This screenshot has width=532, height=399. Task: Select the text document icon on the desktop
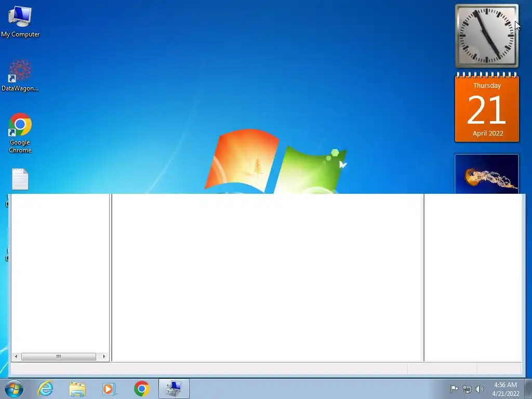pyautogui.click(x=20, y=179)
